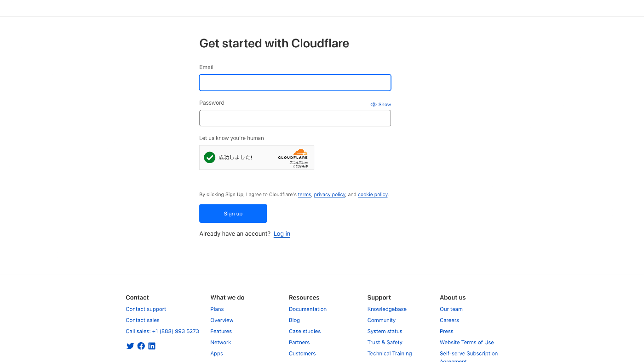This screenshot has height=362, width=644.
Task: Open Apps footer link
Action: (x=217, y=353)
